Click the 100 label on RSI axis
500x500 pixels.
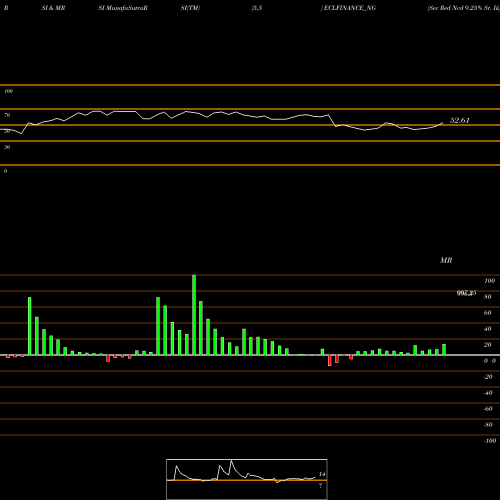9,91
